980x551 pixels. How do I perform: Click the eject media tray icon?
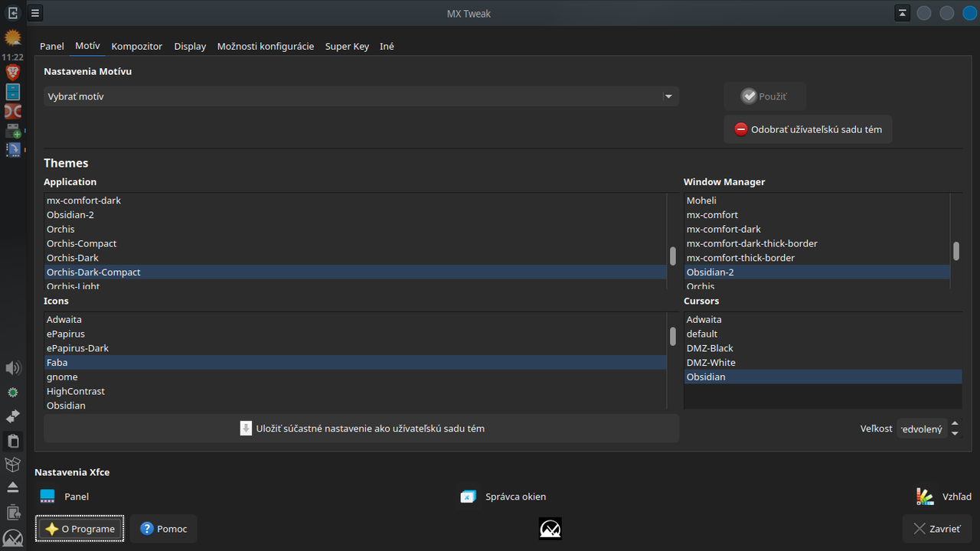(12, 487)
